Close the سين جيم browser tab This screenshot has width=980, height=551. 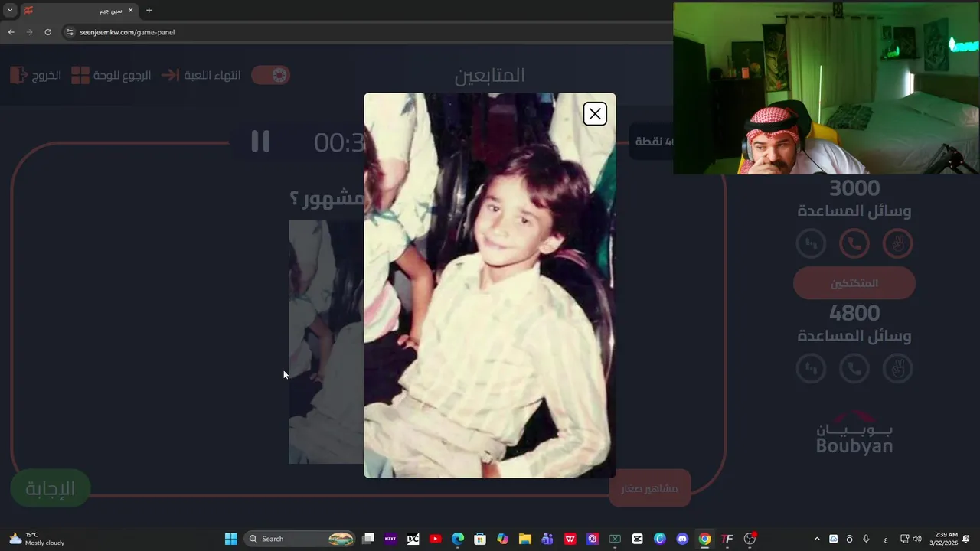click(x=130, y=11)
